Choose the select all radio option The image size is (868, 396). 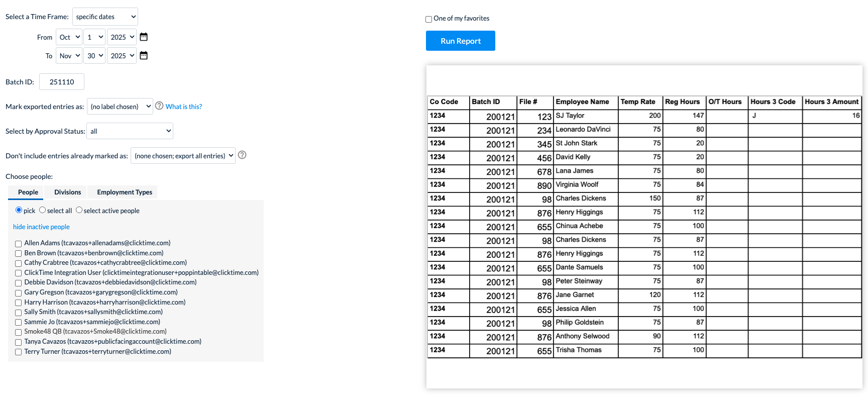pyautogui.click(x=42, y=210)
